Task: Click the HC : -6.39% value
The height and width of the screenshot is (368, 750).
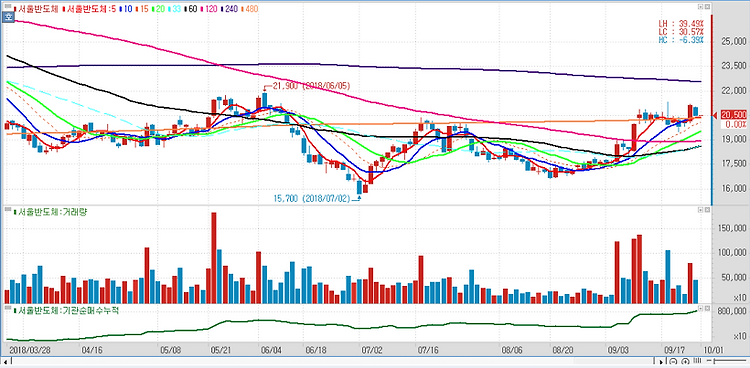Action: 682,40
